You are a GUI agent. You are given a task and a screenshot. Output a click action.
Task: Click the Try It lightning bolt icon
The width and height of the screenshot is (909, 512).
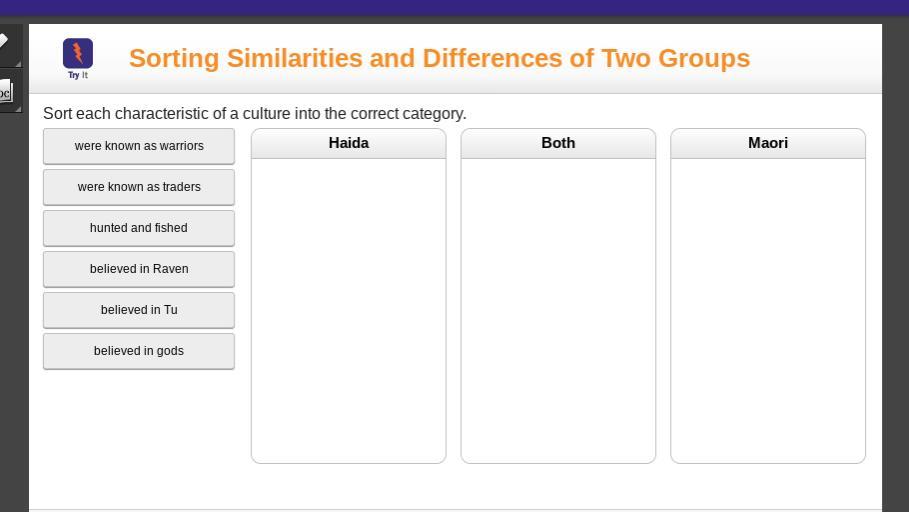click(78, 53)
